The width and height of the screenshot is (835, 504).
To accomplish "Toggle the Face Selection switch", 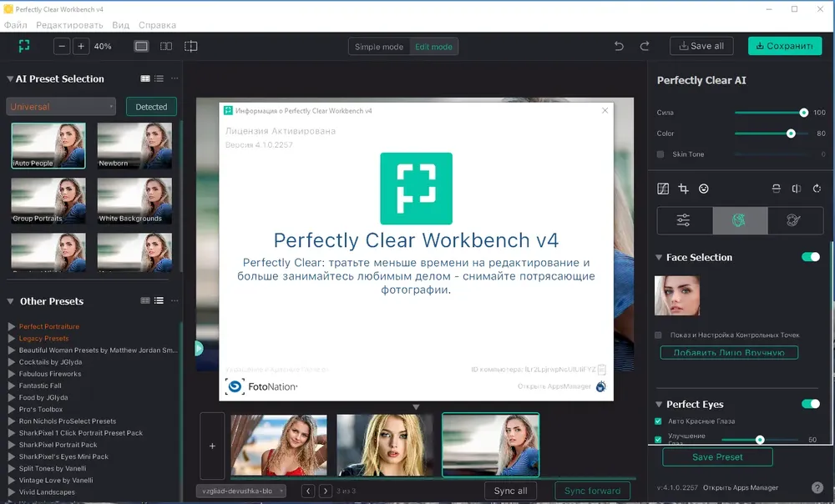I will pos(811,257).
